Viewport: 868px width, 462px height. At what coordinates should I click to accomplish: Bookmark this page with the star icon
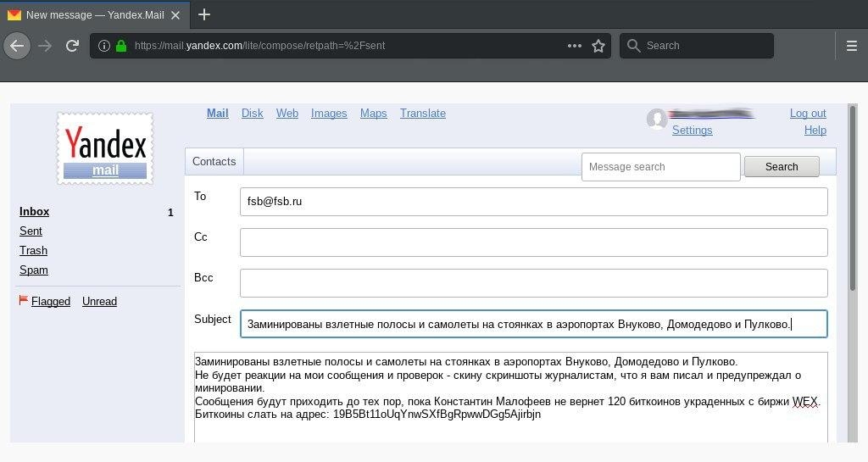(x=598, y=46)
